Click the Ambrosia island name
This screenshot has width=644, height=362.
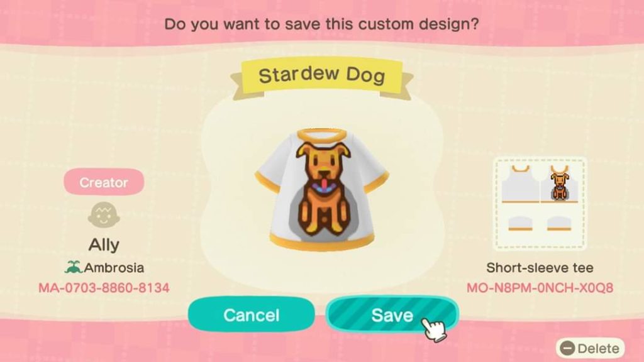click(x=114, y=268)
